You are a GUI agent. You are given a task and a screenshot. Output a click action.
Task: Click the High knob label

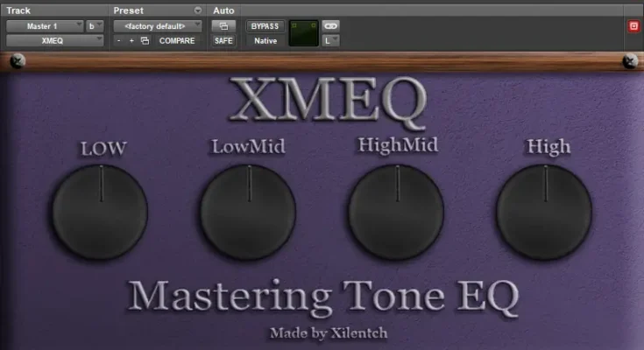[548, 147]
